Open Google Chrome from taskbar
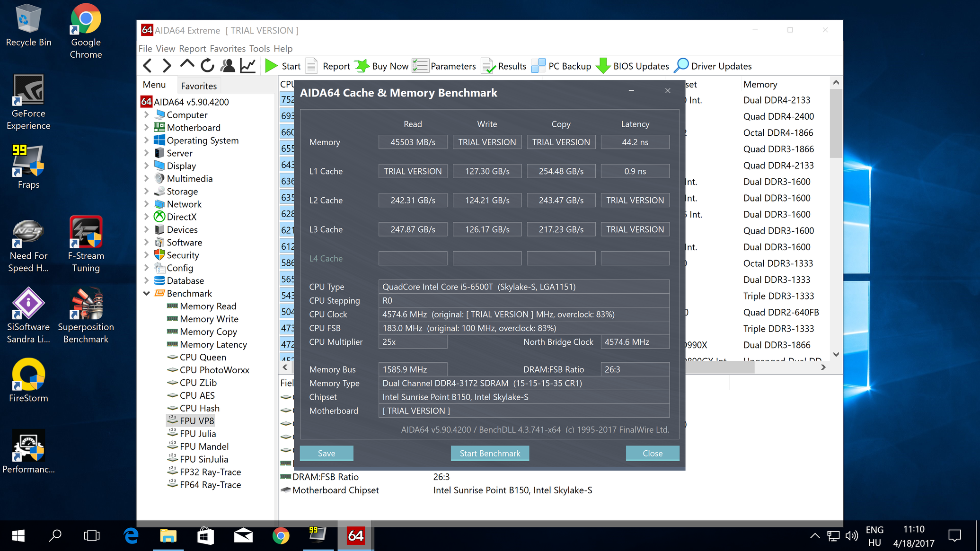980x551 pixels. coord(281,536)
